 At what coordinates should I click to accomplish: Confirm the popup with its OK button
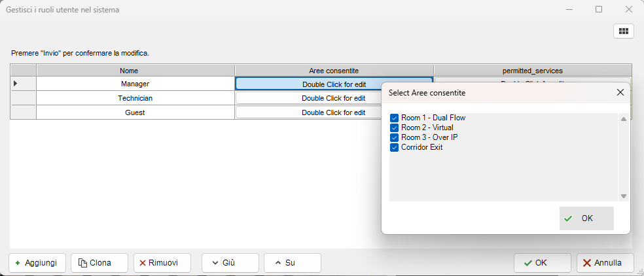pos(586,218)
